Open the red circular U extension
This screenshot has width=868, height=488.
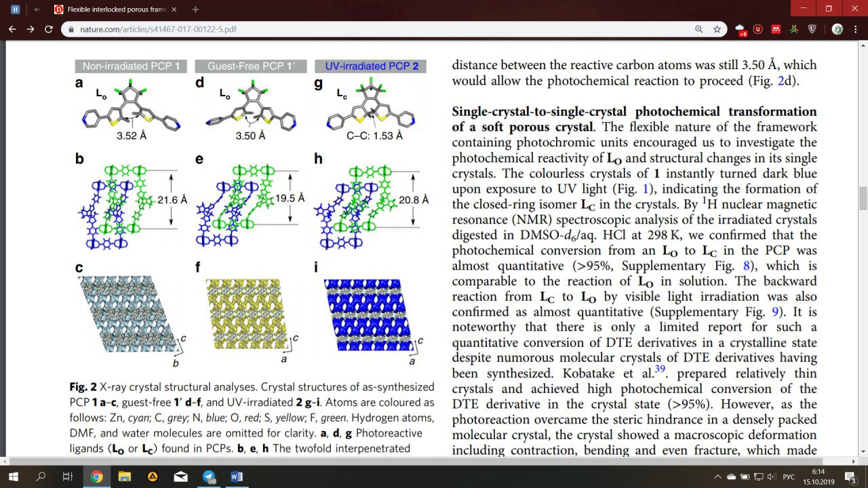coord(758,29)
